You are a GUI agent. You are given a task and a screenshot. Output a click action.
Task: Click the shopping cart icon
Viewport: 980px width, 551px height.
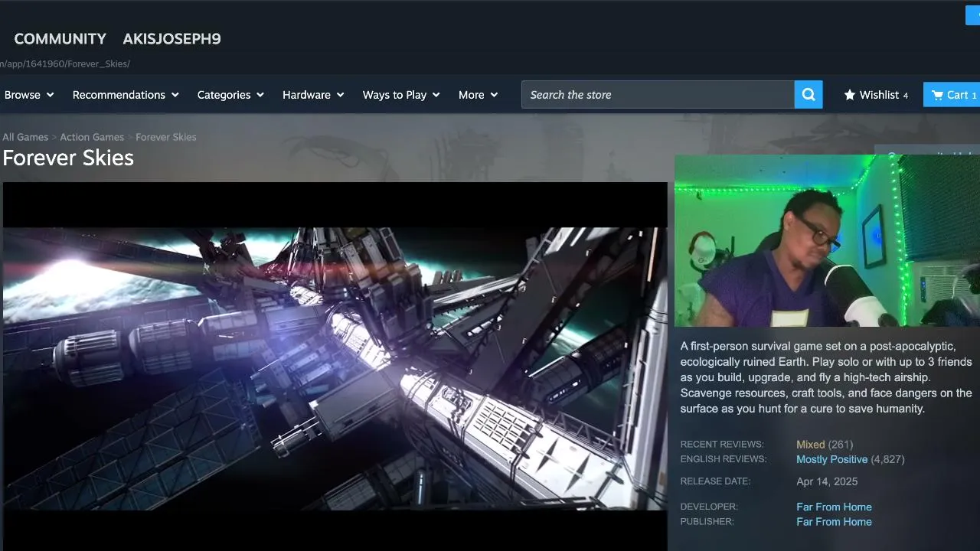pos(937,95)
